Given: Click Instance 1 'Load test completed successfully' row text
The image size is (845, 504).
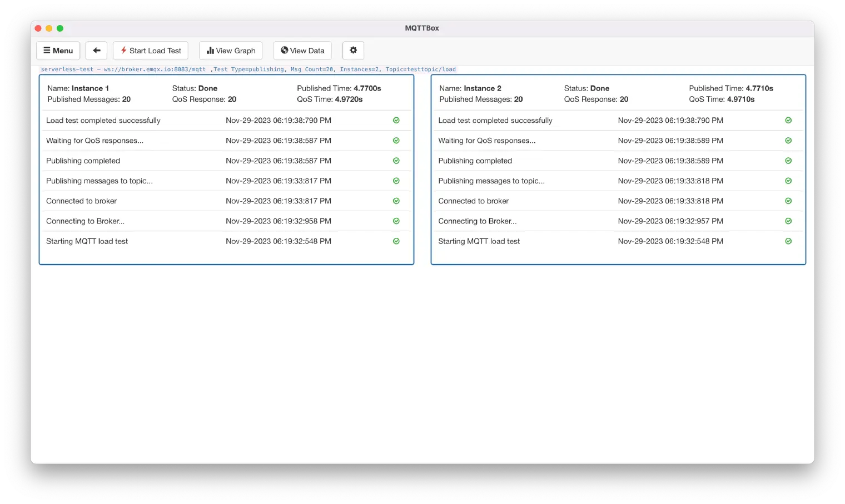Looking at the screenshot, I should [103, 121].
